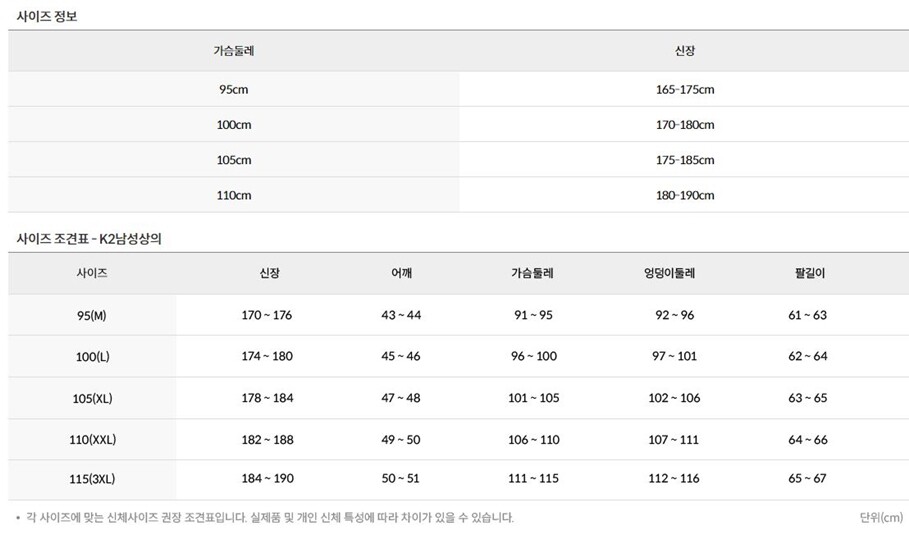Click the 사이즈 조견표 - K2남성상의 heading
909x534 pixels.
coord(89,238)
